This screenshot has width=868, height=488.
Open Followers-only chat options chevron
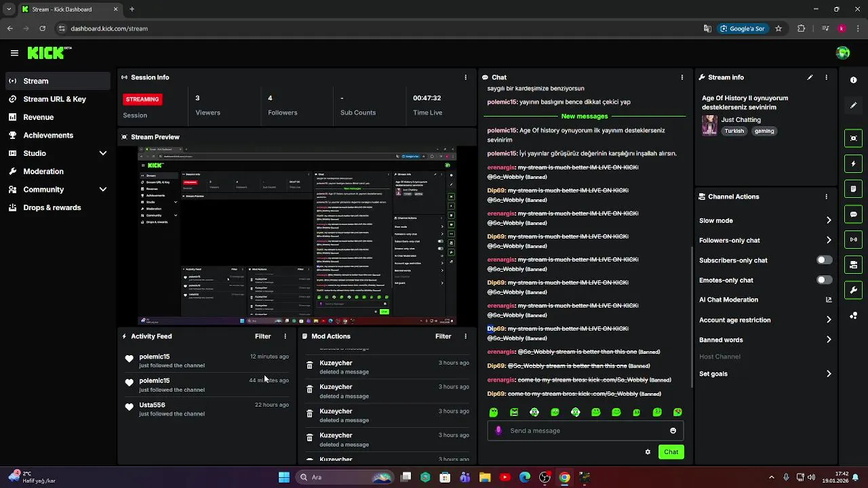tap(829, 240)
